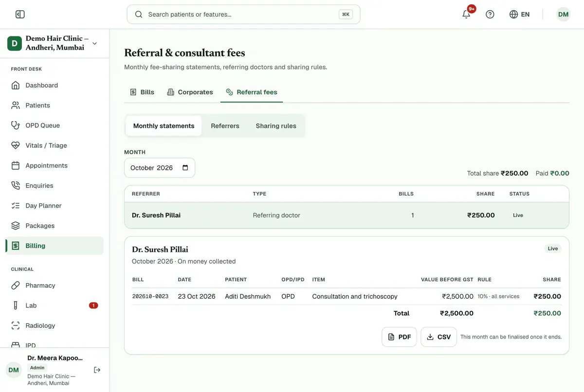Click the Lab red notification badge
This screenshot has height=392, width=584.
click(x=93, y=305)
